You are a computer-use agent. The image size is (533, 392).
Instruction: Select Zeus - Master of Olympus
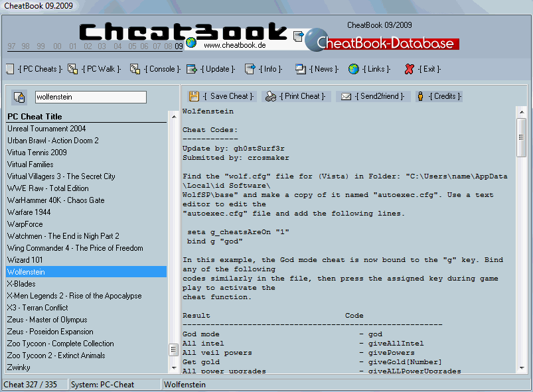coord(87,320)
